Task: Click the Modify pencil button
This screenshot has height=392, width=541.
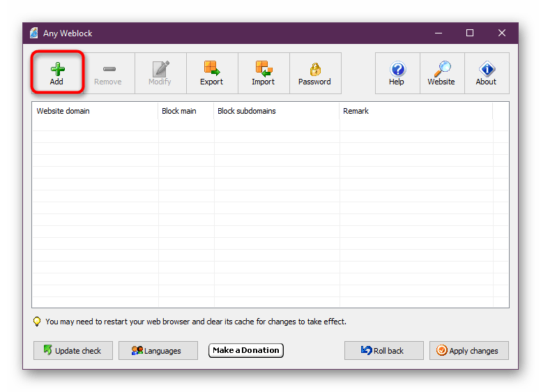Action: [160, 73]
